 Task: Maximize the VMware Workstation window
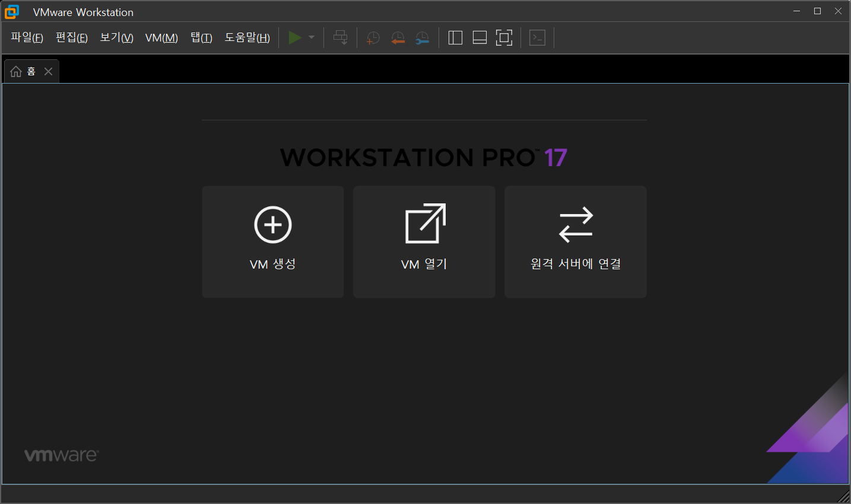pyautogui.click(x=817, y=11)
